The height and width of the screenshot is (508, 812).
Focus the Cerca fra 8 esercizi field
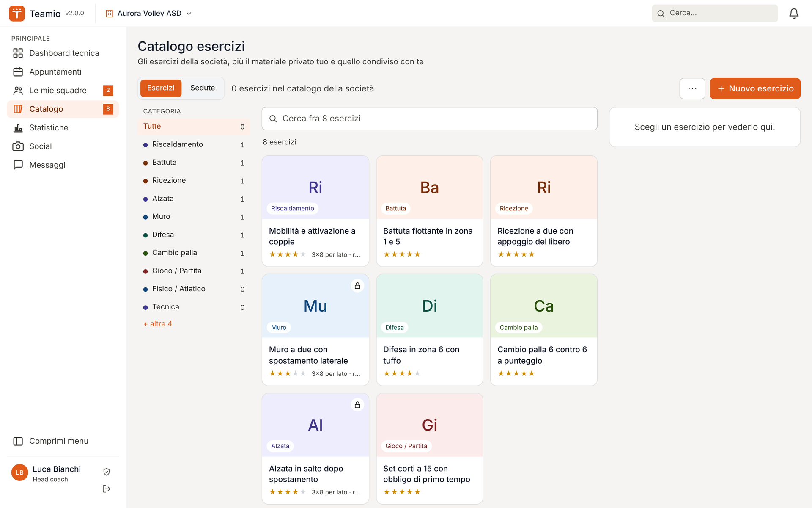(429, 119)
